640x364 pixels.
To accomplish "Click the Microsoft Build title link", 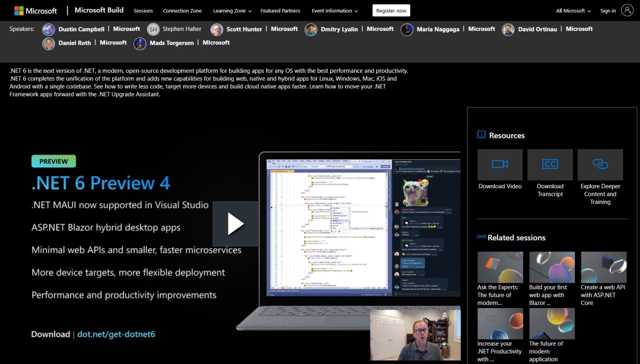I will tap(99, 10).
